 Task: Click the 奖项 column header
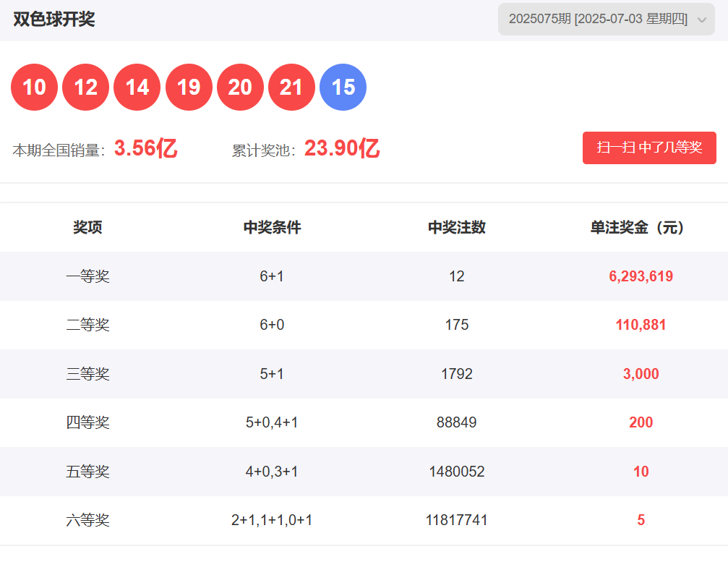87,227
